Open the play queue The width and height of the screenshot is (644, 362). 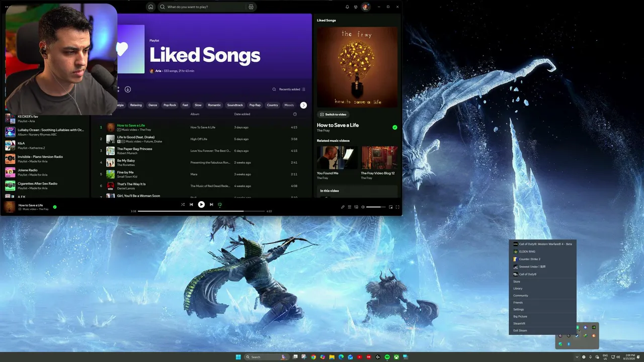point(349,207)
